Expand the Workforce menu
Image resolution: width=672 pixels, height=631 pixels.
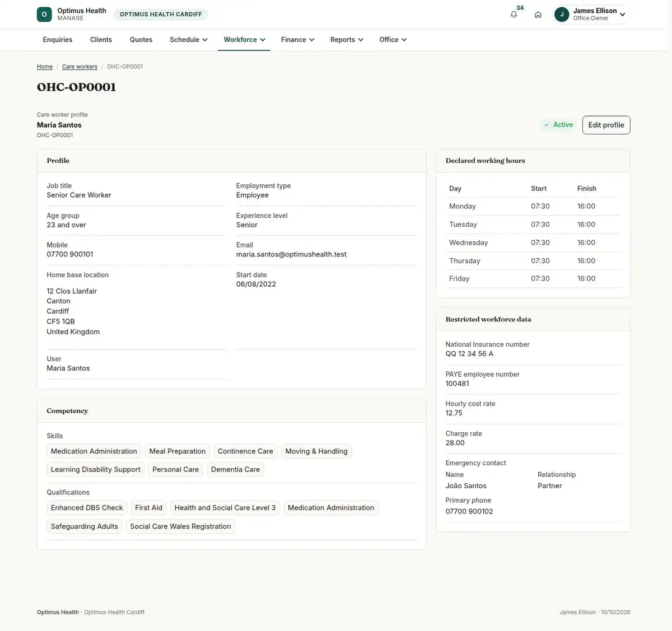(244, 40)
